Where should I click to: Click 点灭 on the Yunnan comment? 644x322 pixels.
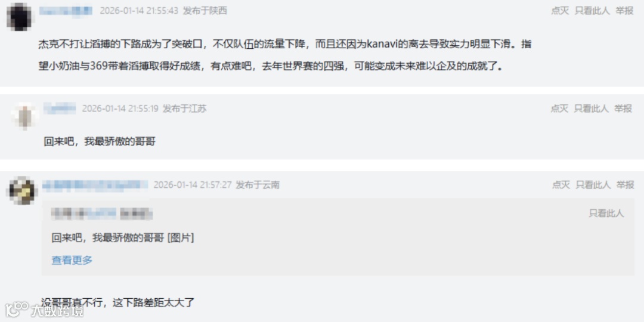pyautogui.click(x=561, y=185)
